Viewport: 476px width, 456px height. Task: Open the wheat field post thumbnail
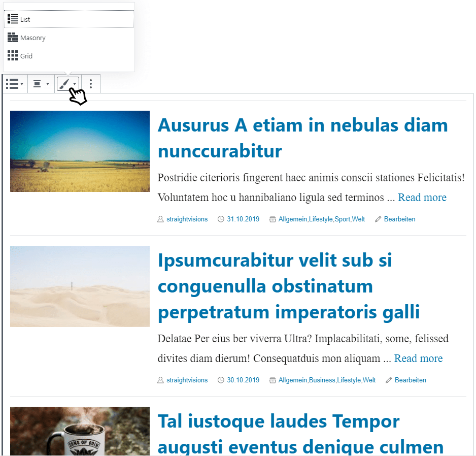80,151
